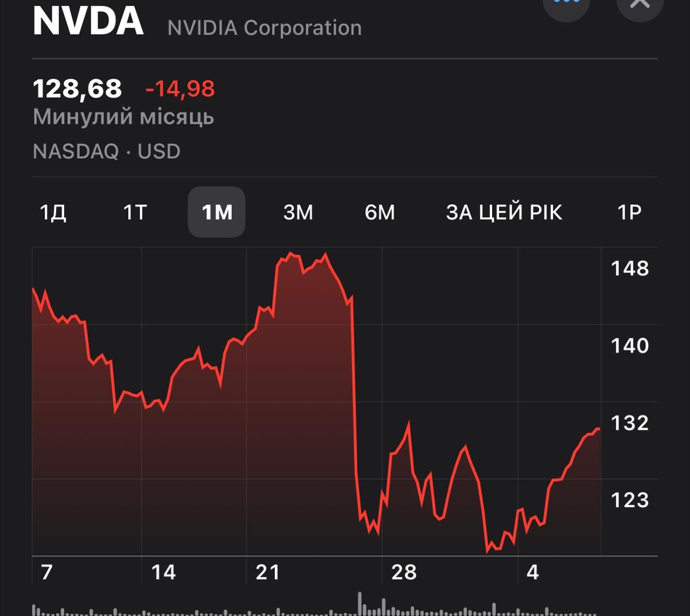
Task: Tap the NVDA ticker symbol heading
Action: coord(88,22)
